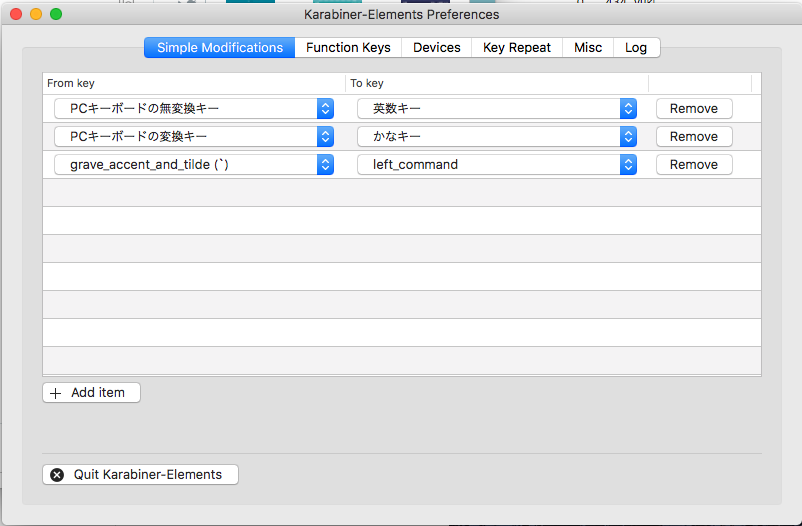Open the Devices tab

pos(436,48)
